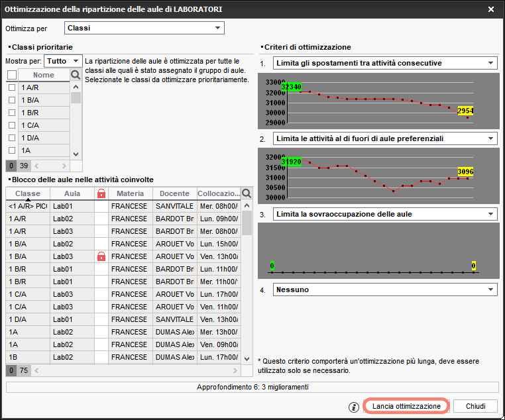Toggle the select-all checkbox above Nome
The image size is (505, 420).
click(x=12, y=75)
